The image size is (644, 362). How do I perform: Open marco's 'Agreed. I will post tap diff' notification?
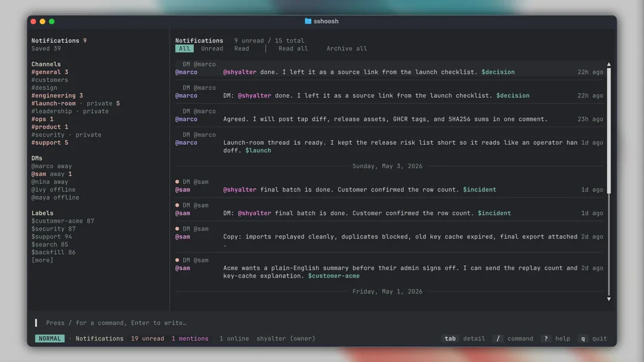point(389,116)
